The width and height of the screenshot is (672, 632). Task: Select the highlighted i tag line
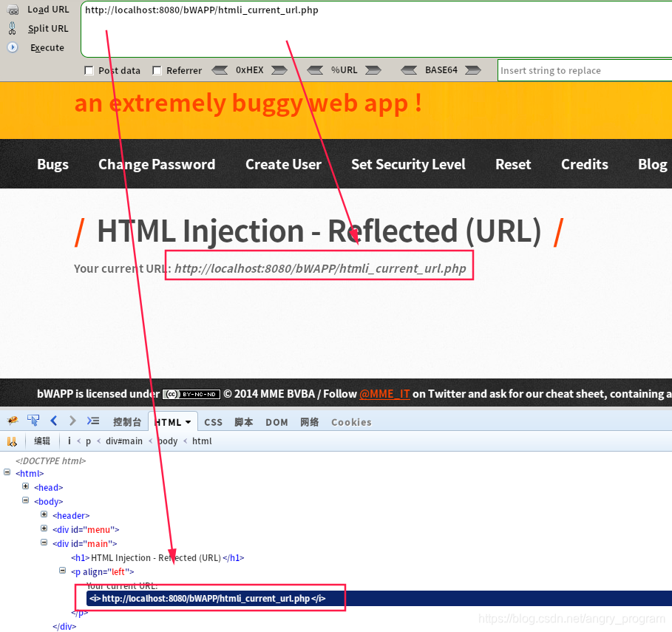379,598
